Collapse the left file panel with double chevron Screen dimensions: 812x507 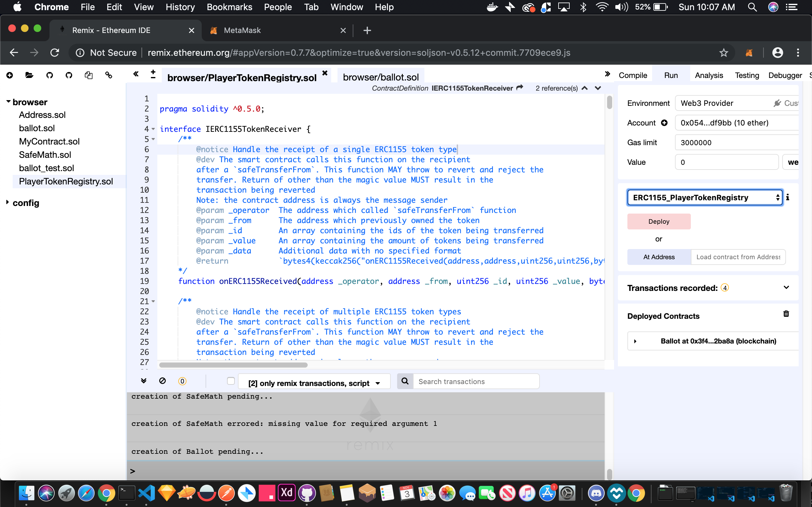[x=136, y=74]
